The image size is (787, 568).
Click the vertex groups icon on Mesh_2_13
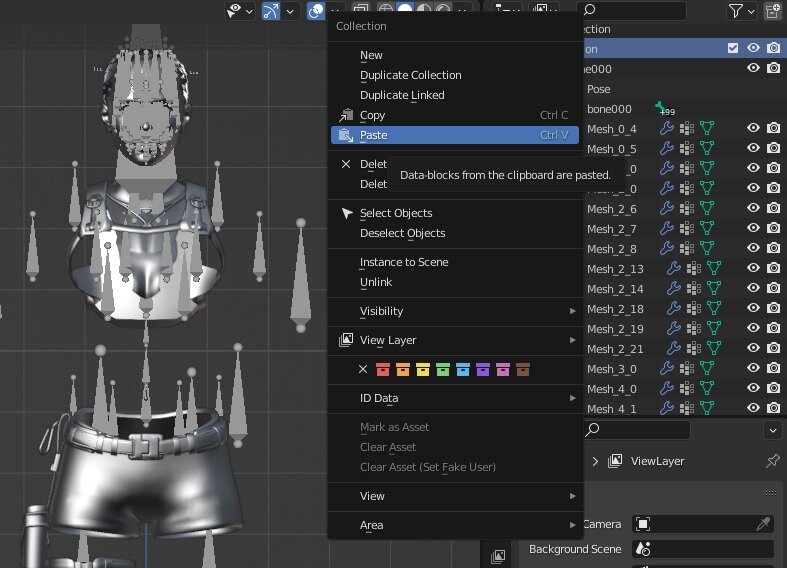(x=694, y=268)
